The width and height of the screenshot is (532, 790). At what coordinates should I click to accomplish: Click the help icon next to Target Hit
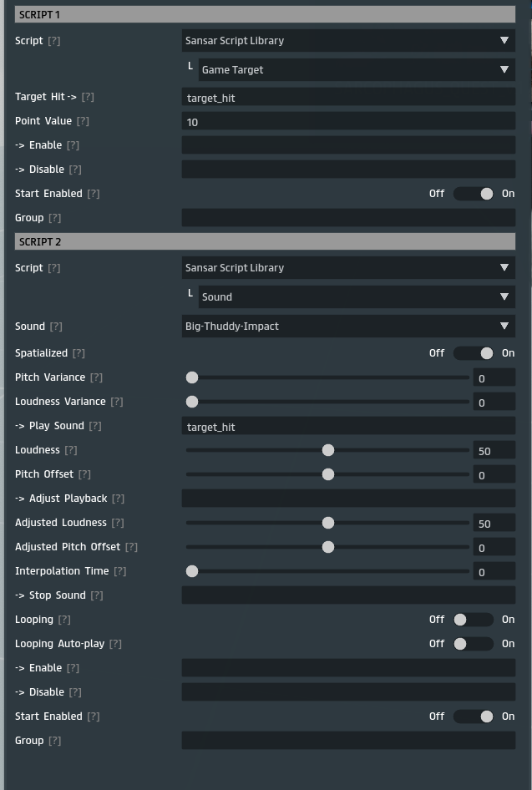point(88,97)
